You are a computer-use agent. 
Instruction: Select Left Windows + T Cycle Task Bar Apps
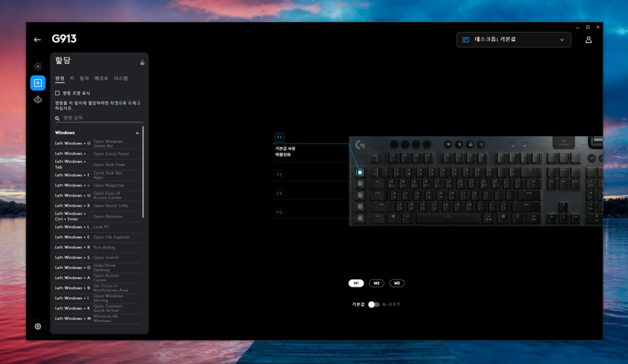[98, 175]
